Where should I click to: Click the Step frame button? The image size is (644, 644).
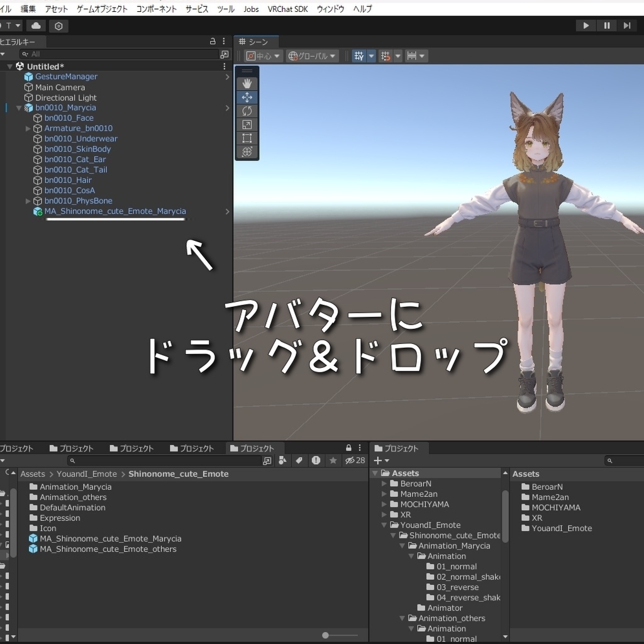coord(627,25)
